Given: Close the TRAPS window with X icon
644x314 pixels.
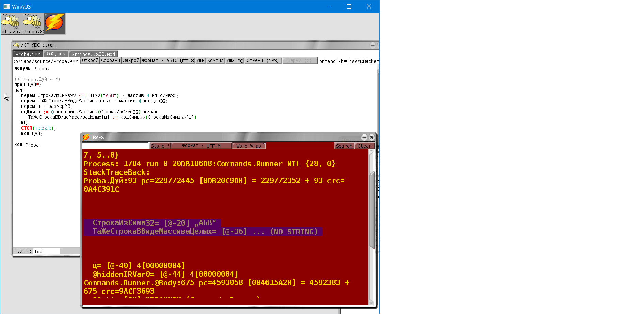Looking at the screenshot, I should [x=372, y=137].
